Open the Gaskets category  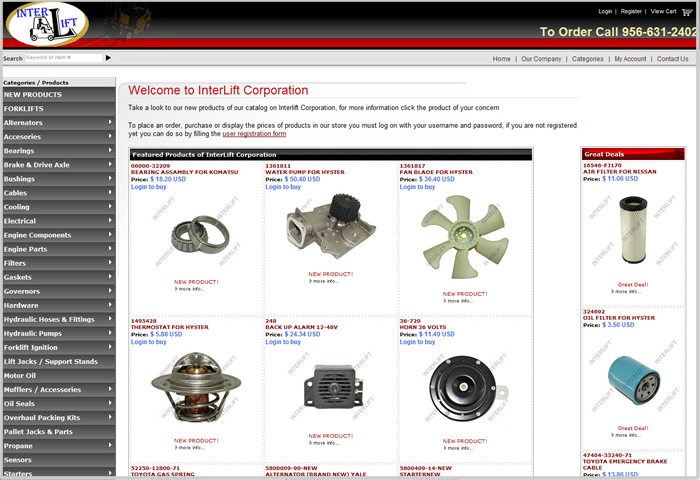58,277
